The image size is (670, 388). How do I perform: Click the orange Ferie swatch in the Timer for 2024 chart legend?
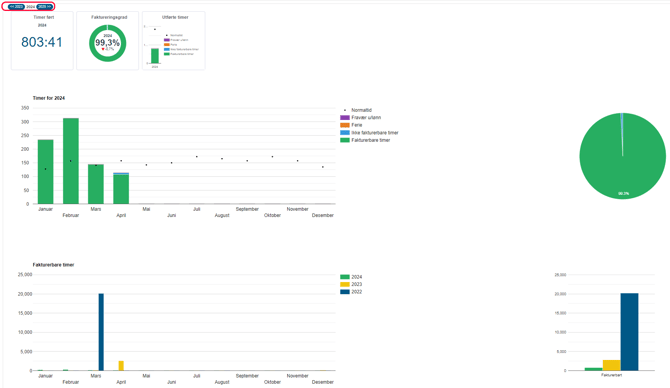pos(345,125)
